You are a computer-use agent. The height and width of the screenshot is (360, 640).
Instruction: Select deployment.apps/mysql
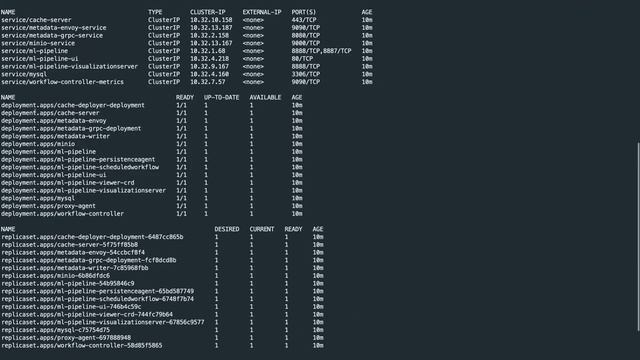pyautogui.click(x=38, y=198)
